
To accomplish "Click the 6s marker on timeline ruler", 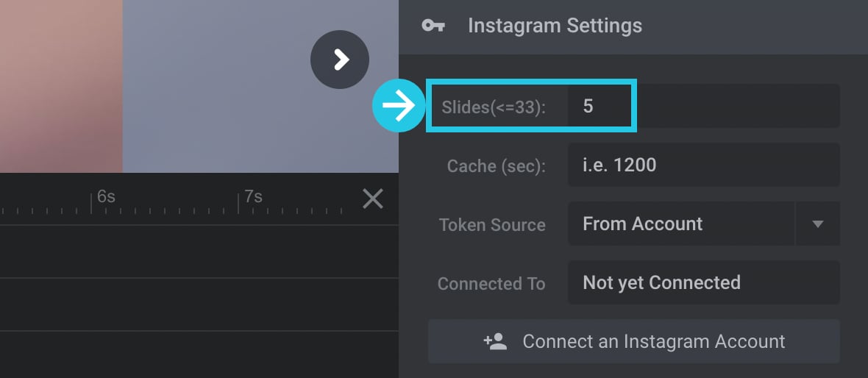I will pyautogui.click(x=106, y=196).
